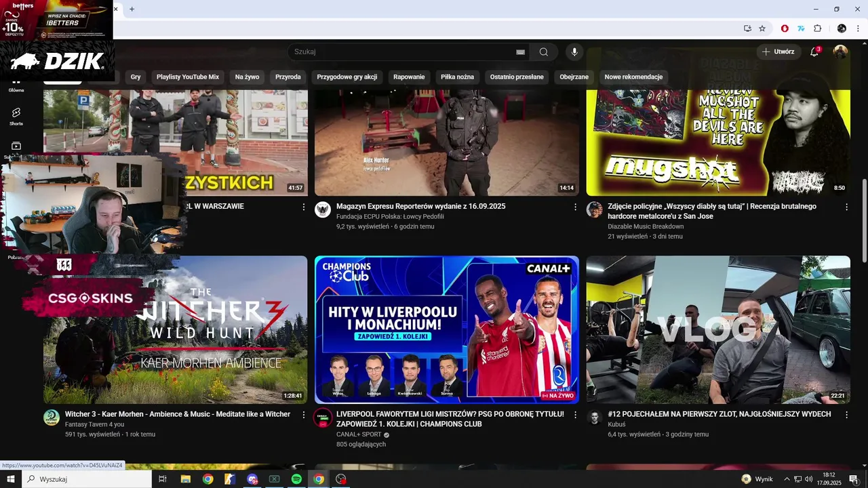
Task: Open the Chrome three-dot menu
Action: coord(859,28)
